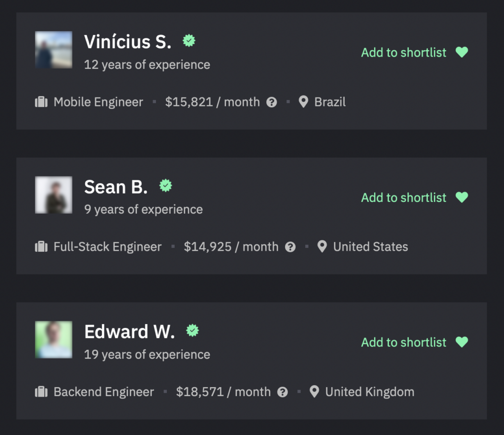Click the location pin next to United States
504x435 pixels.
322,247
